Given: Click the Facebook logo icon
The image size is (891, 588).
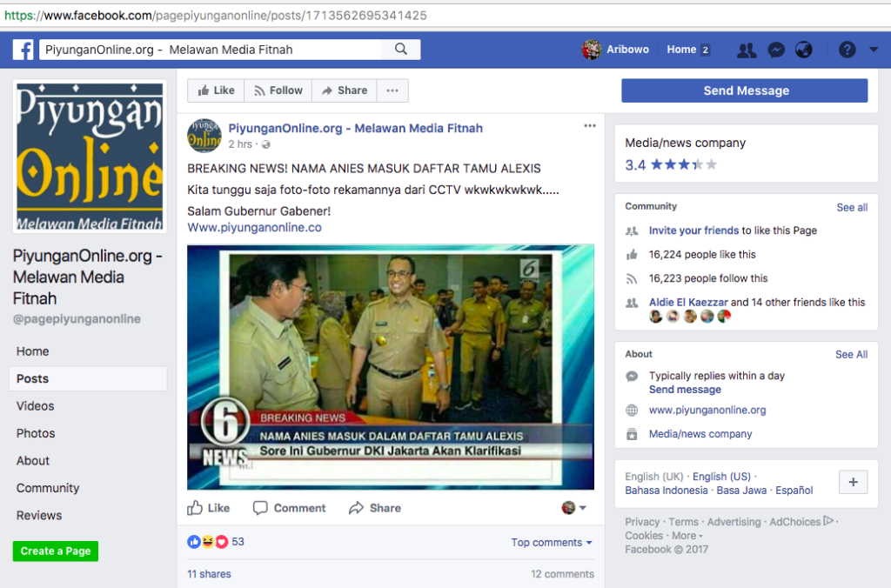Looking at the screenshot, I should (x=23, y=50).
